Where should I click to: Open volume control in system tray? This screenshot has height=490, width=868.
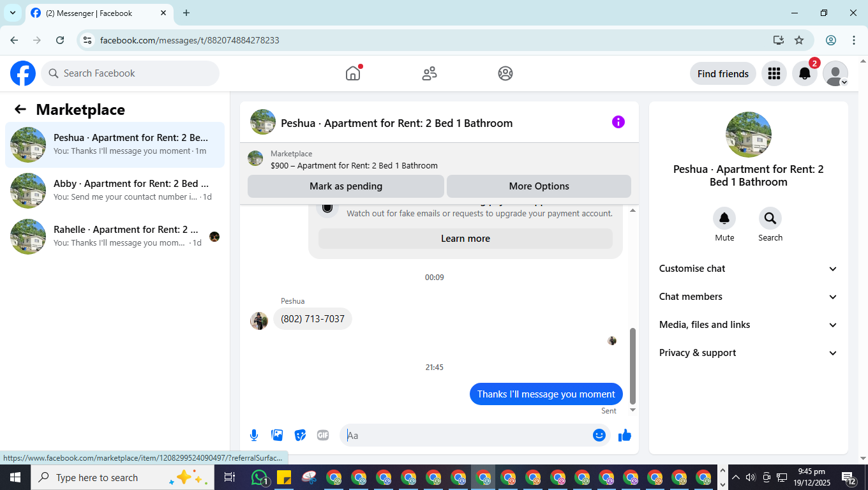pyautogui.click(x=751, y=477)
